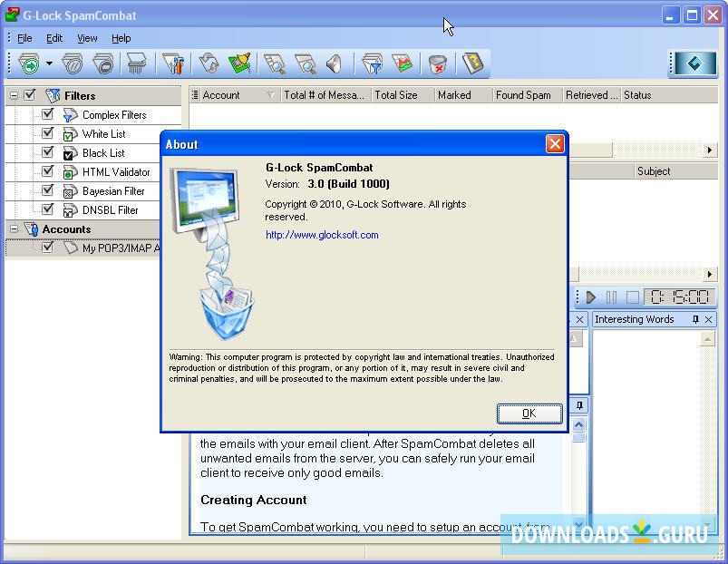The image size is (728, 564).
Task: Click the Black List envelope icon
Action: 70,152
